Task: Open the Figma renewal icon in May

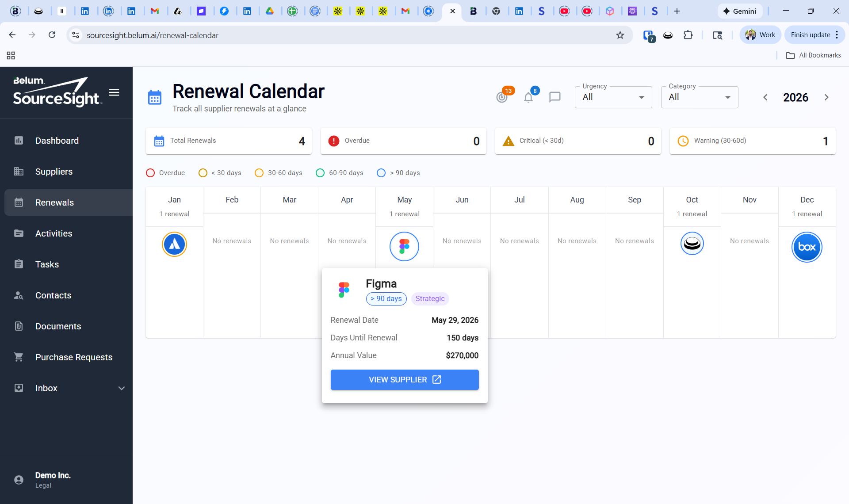Action: (x=404, y=246)
